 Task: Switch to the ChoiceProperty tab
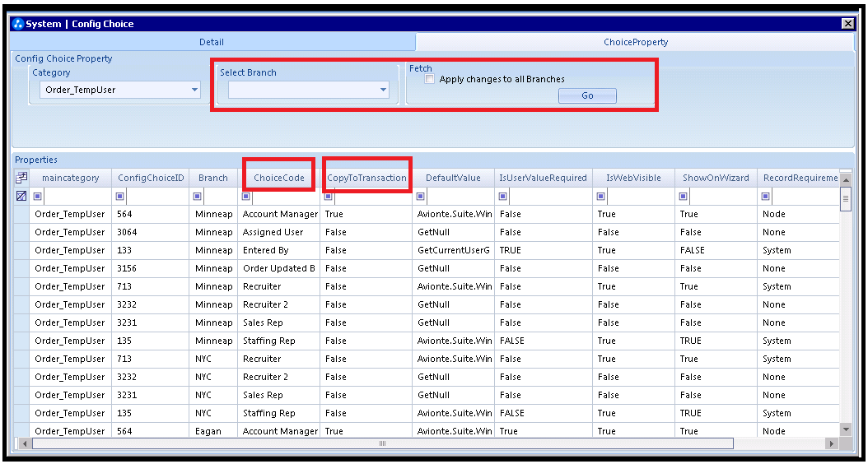pyautogui.click(x=636, y=42)
